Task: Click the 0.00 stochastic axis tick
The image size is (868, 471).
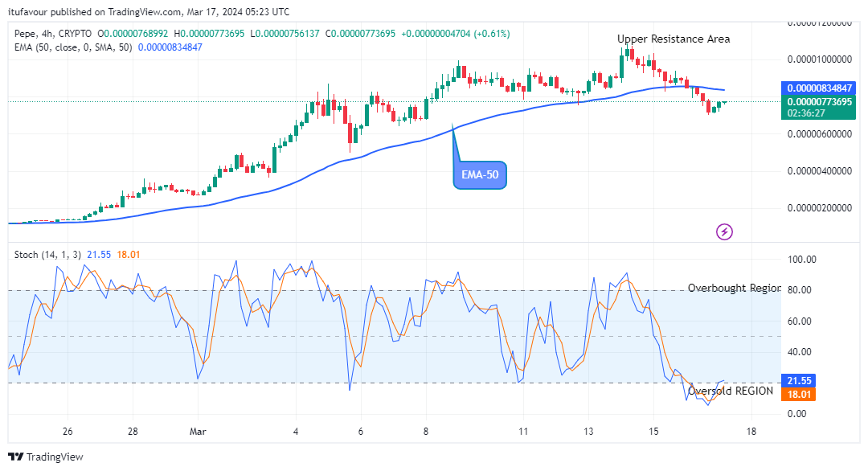Action: click(x=797, y=414)
